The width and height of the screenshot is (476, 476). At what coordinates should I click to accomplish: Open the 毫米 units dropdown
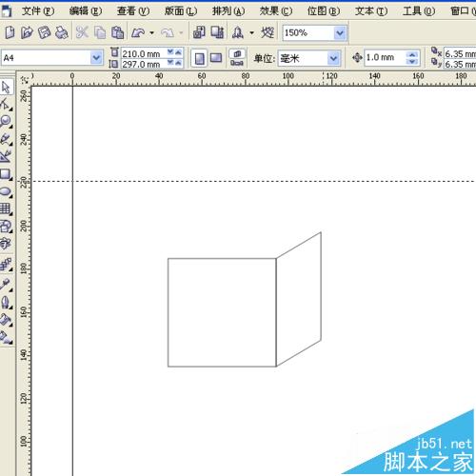333,58
